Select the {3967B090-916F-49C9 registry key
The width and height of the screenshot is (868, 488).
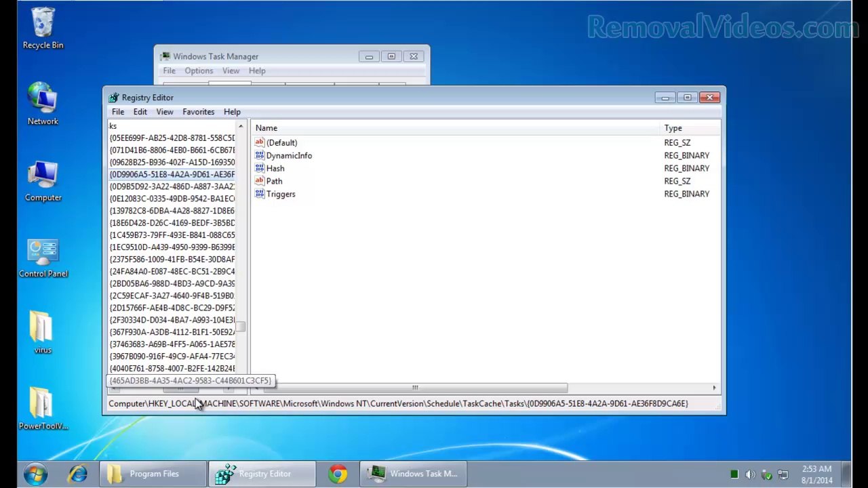pyautogui.click(x=172, y=357)
